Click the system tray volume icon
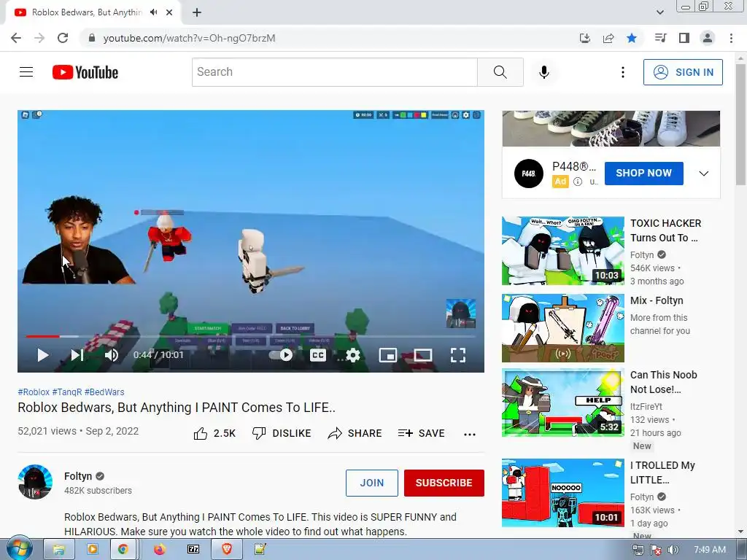This screenshot has height=560, width=747. [673, 550]
